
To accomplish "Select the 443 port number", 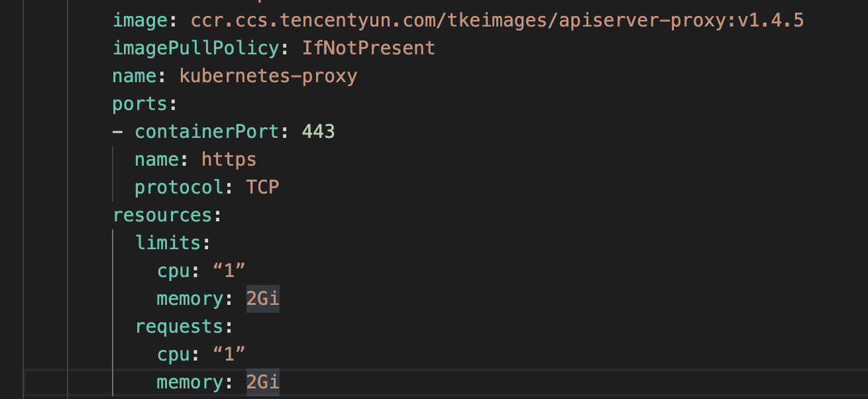I will pos(318,132).
